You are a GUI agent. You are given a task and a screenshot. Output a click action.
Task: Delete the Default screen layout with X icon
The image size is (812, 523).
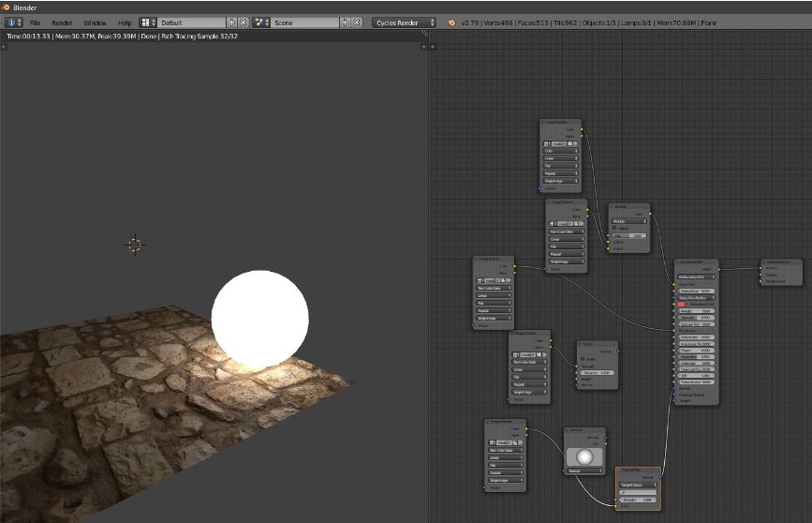[244, 22]
